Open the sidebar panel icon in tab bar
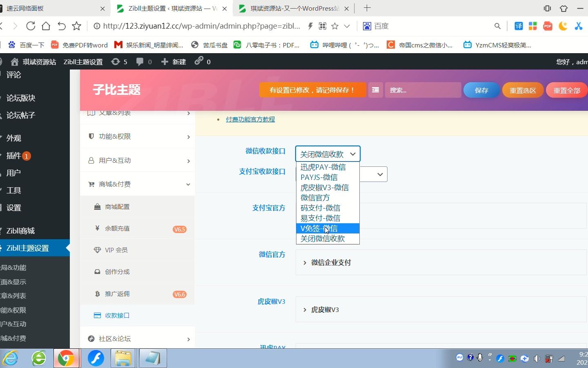This screenshot has width=588, height=368. coord(548,8)
